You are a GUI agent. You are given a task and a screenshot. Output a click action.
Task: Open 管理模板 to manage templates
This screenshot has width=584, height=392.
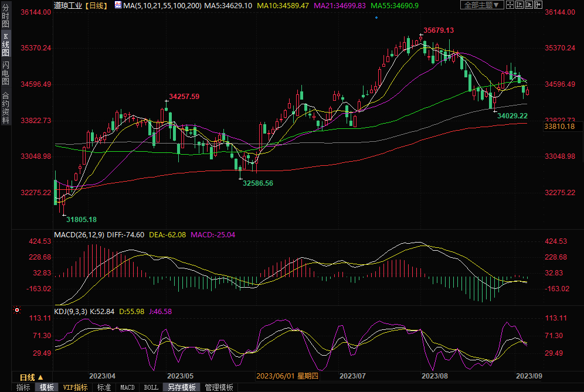218,387
